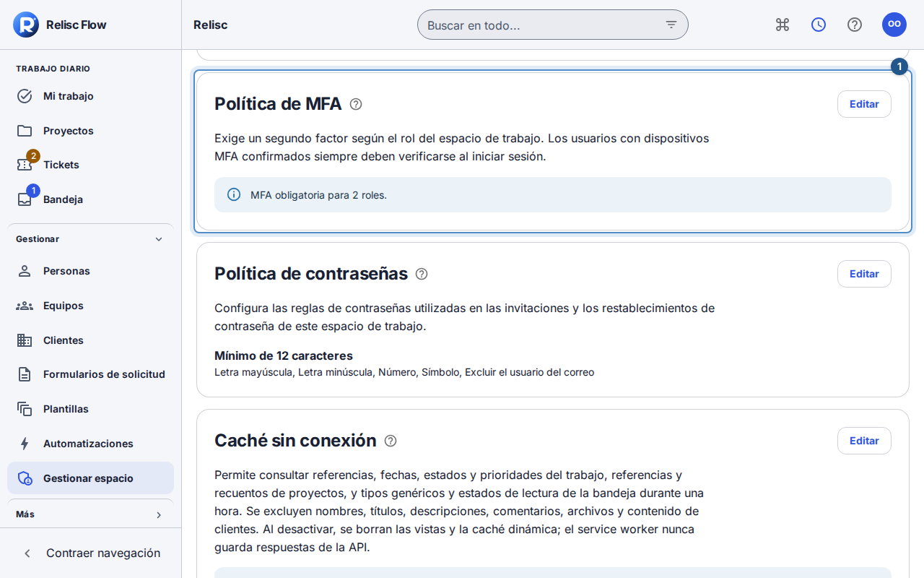Image resolution: width=924 pixels, height=578 pixels.
Task: Show help for Caché sin conexión
Action: click(x=391, y=441)
